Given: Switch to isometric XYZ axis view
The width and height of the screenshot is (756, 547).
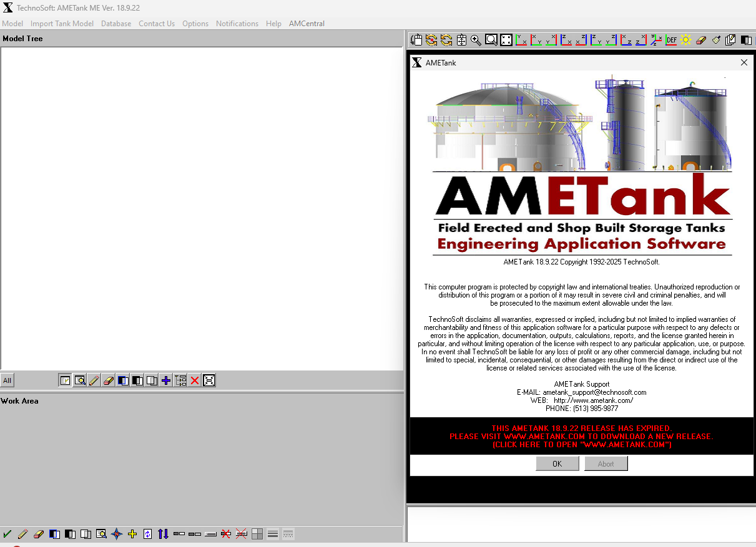Looking at the screenshot, I should (656, 40).
